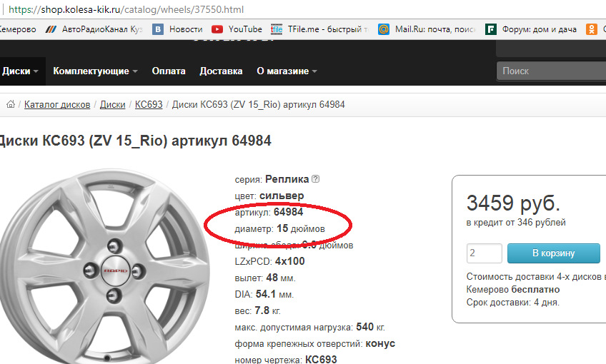This screenshot has width=606, height=364.
Task: Open the YouTube bookmark
Action: click(237, 29)
